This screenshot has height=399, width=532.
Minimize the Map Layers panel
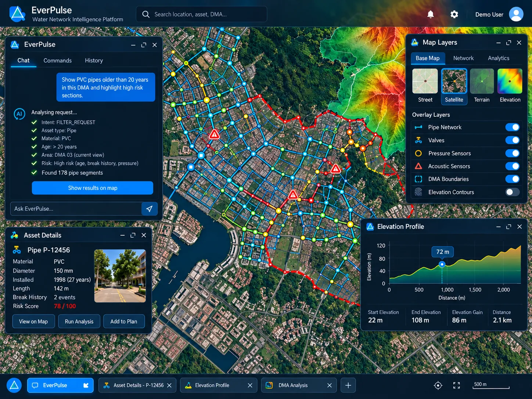[498, 43]
